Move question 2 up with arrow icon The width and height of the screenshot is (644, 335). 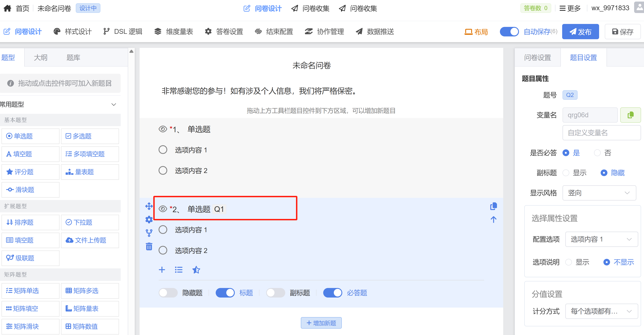tap(493, 220)
